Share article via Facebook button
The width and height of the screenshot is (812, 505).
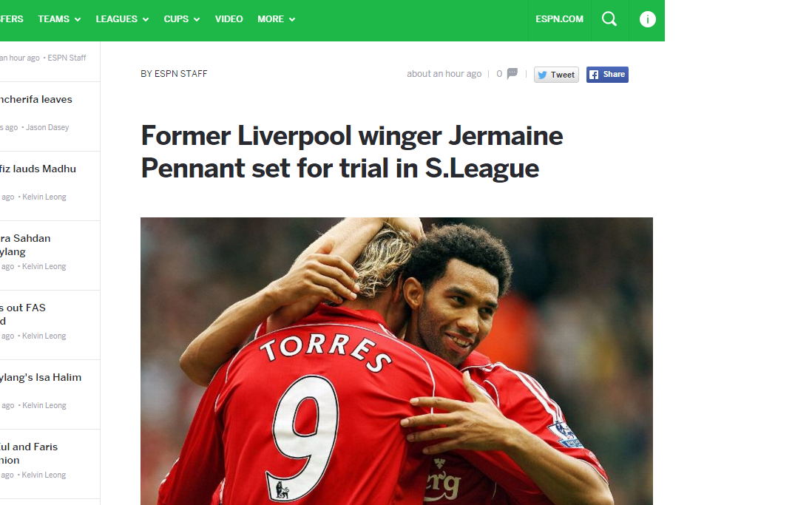(x=607, y=75)
